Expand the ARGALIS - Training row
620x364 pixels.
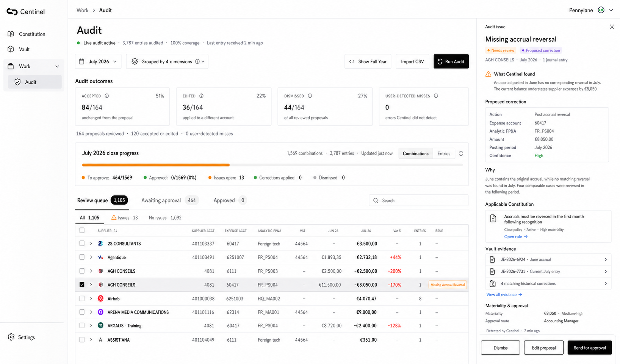91,325
